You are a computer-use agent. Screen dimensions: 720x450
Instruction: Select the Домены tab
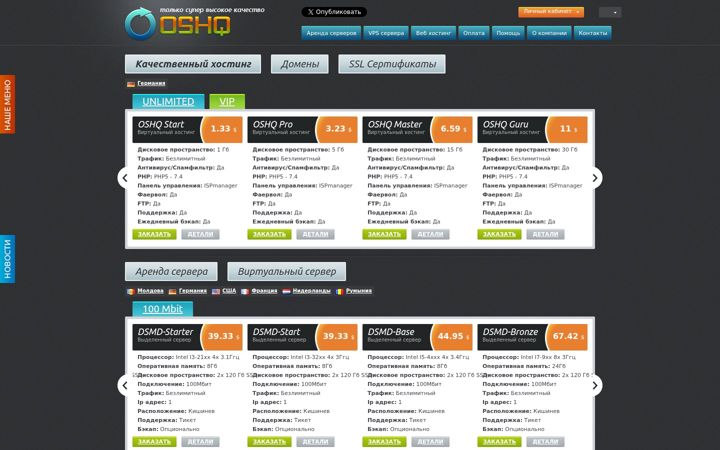click(299, 64)
